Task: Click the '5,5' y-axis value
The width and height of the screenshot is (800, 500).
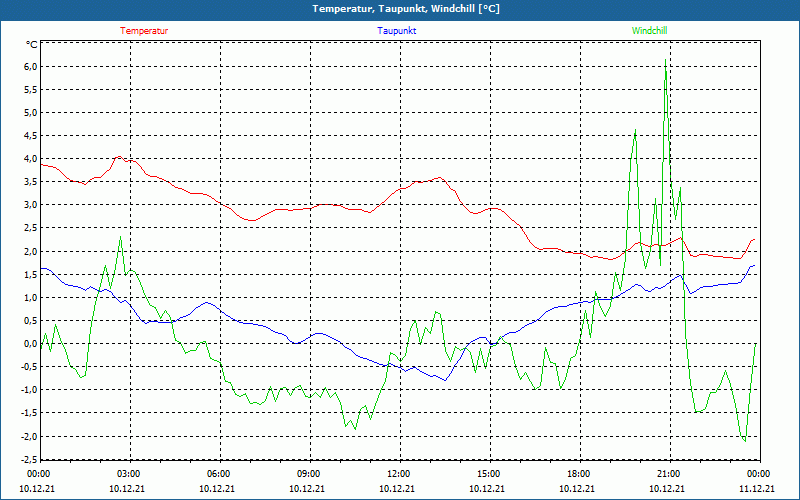Action: pyautogui.click(x=30, y=89)
